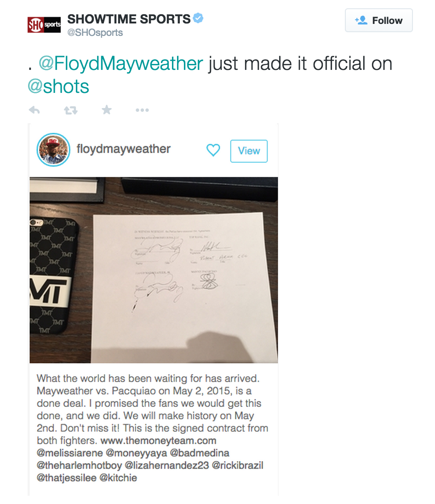Open the @melissiarene mention
This screenshot has width=435, height=504.
pyautogui.click(x=70, y=453)
